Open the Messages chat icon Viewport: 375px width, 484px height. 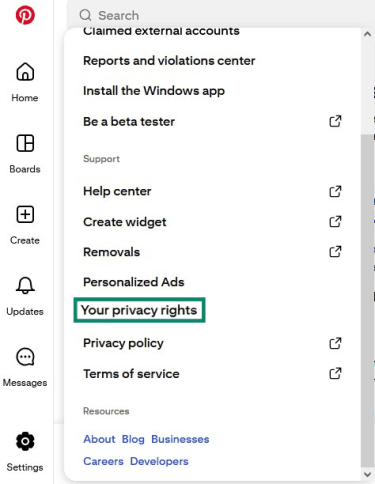[x=25, y=357]
